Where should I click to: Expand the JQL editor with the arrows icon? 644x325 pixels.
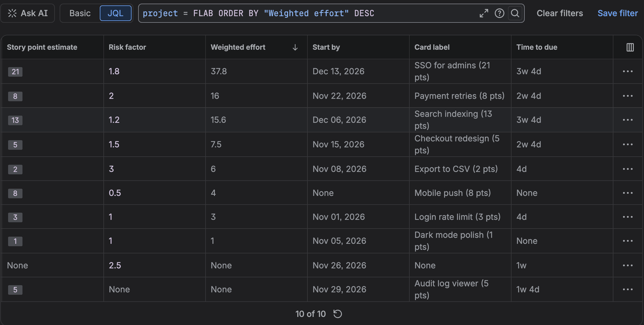[x=484, y=13]
